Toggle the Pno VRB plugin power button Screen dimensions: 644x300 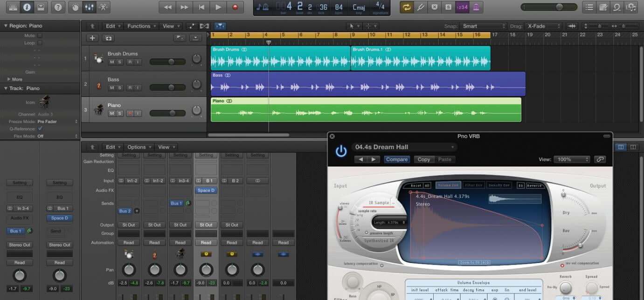pyautogui.click(x=341, y=151)
